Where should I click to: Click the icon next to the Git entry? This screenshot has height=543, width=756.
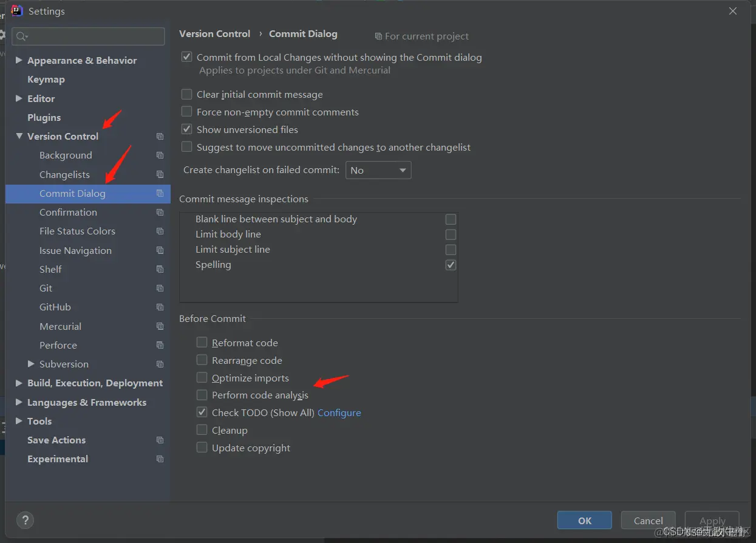tap(159, 288)
